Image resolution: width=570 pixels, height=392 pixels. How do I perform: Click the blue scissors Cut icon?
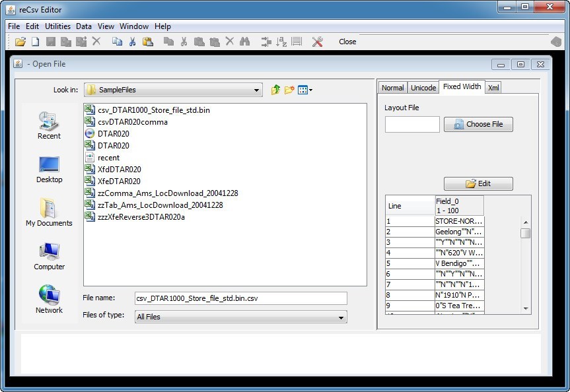pyautogui.click(x=132, y=42)
